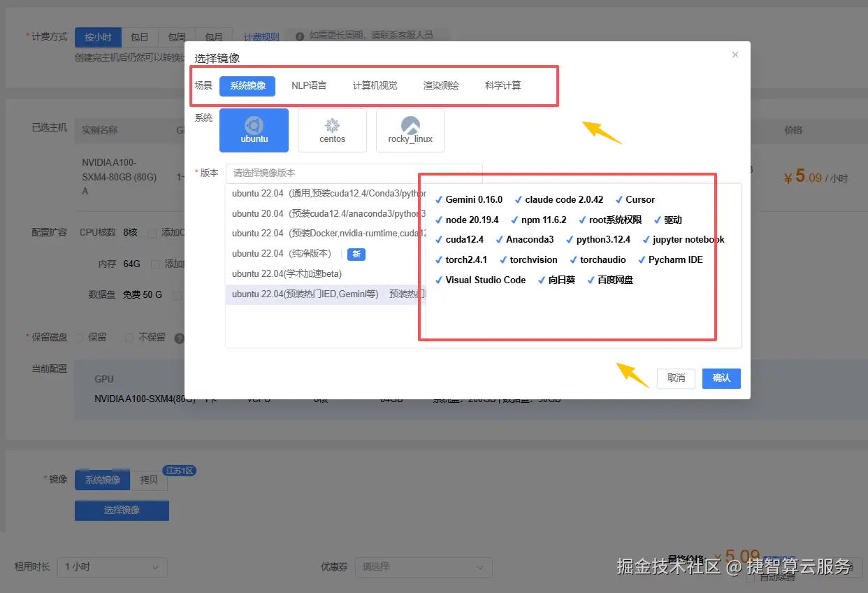
Task: Click the 新 badge on 纯净版本 row
Action: coord(356,254)
